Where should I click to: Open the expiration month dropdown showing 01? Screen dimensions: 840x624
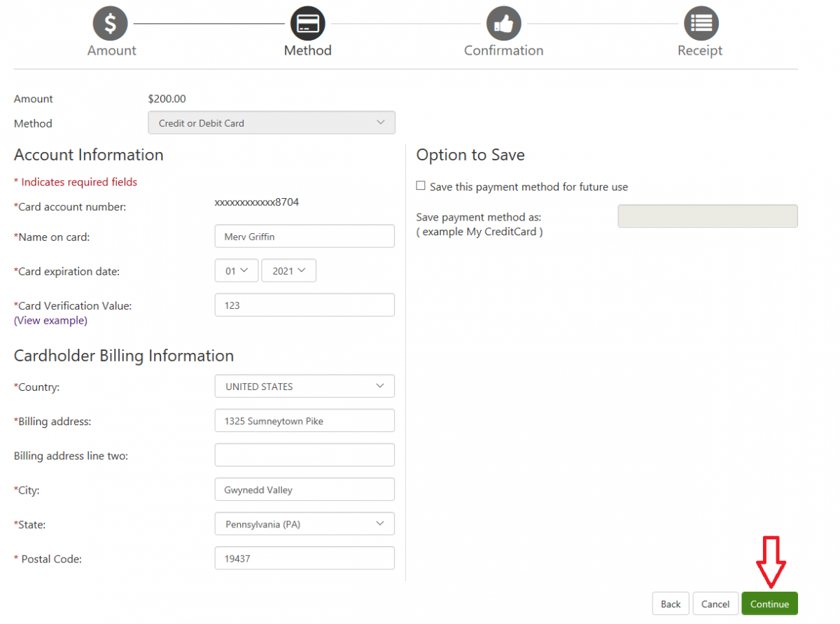[x=237, y=271]
